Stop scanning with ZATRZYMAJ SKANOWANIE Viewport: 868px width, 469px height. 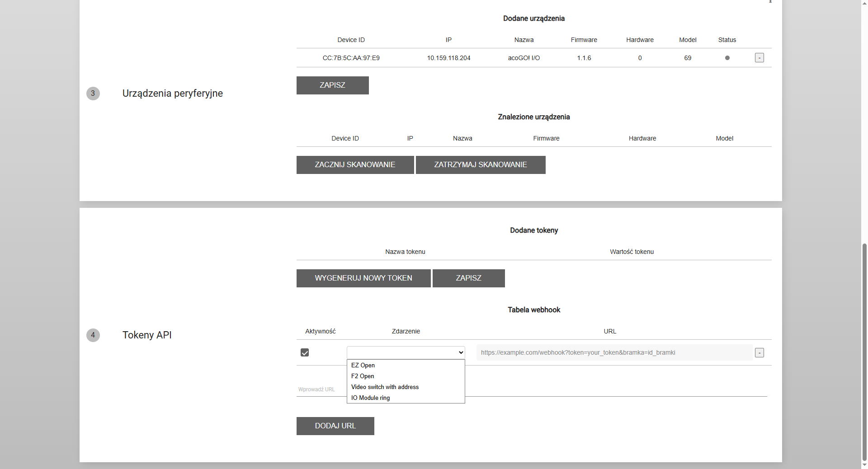click(480, 165)
